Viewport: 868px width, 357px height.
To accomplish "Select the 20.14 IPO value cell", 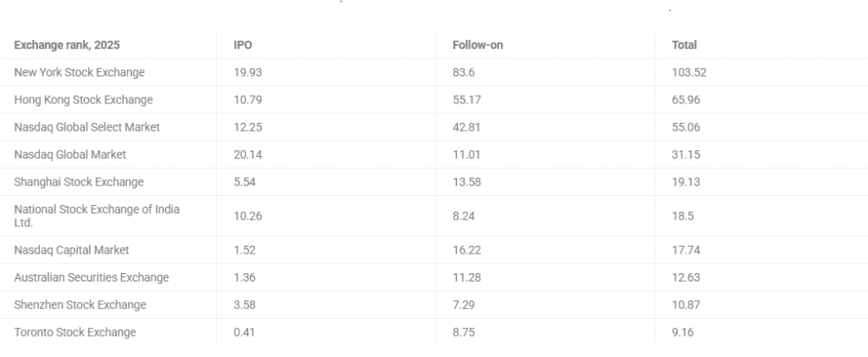I will pos(248,154).
